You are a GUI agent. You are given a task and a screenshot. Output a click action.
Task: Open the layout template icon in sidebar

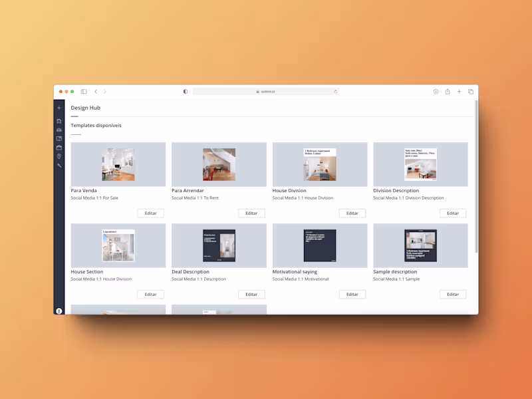(x=59, y=139)
